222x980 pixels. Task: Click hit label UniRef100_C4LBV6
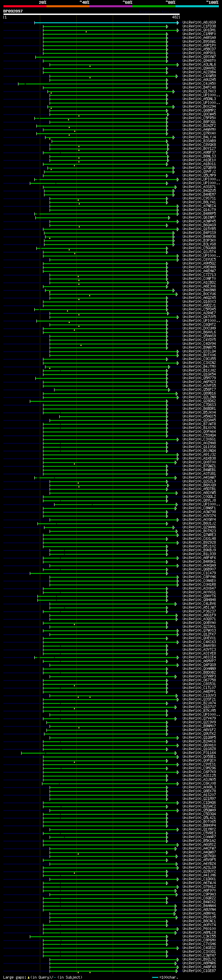199,604
